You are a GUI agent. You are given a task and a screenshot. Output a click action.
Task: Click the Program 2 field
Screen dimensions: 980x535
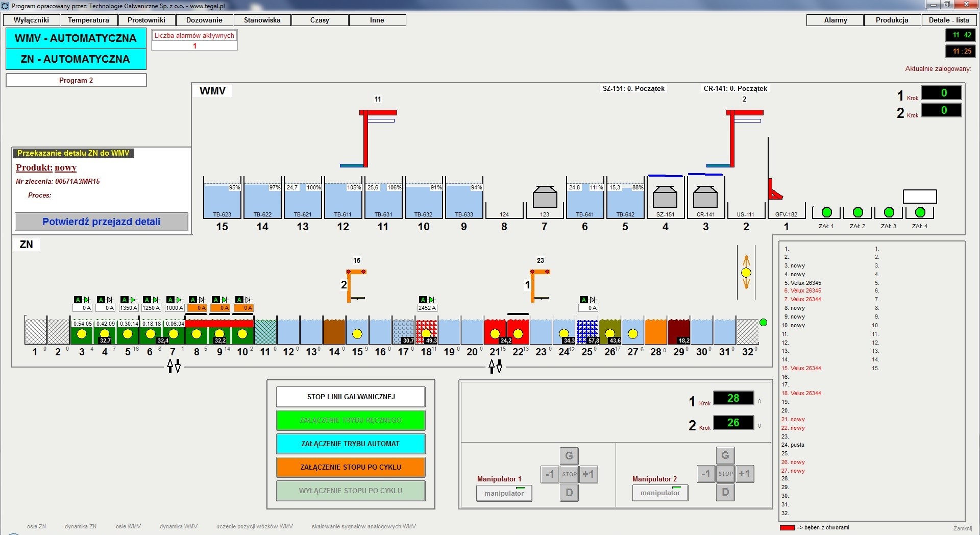76,80
